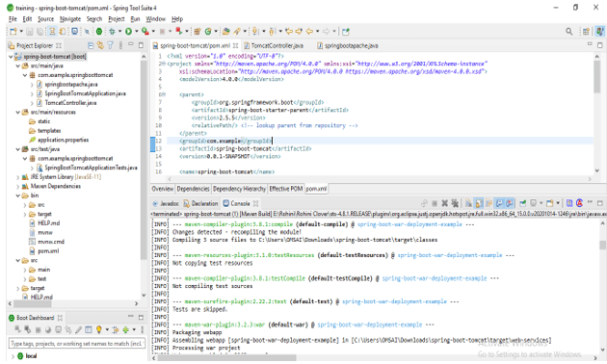Screen dimensions: 607x364
Task: Open the Debug button dropdown arrow
Action: pyautogui.click(x=119, y=32)
